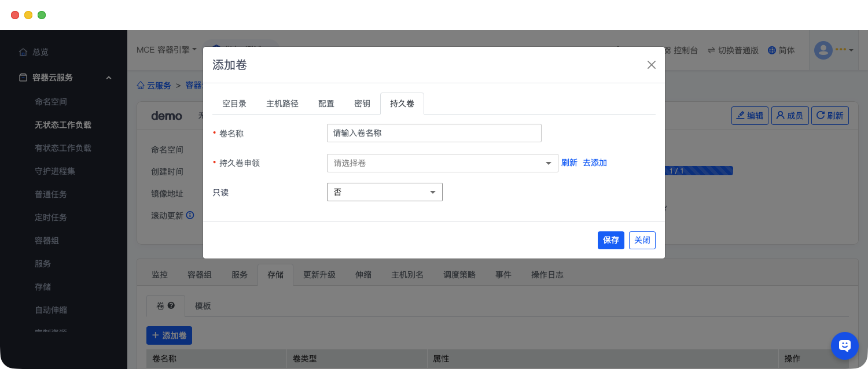
Task: Switch to the 主机路径 tab
Action: click(x=282, y=104)
